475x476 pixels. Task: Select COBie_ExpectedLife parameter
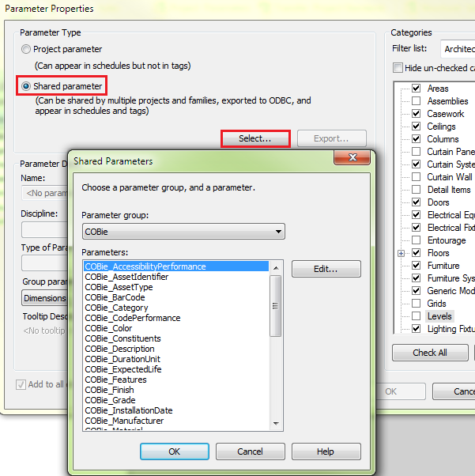click(x=176, y=369)
